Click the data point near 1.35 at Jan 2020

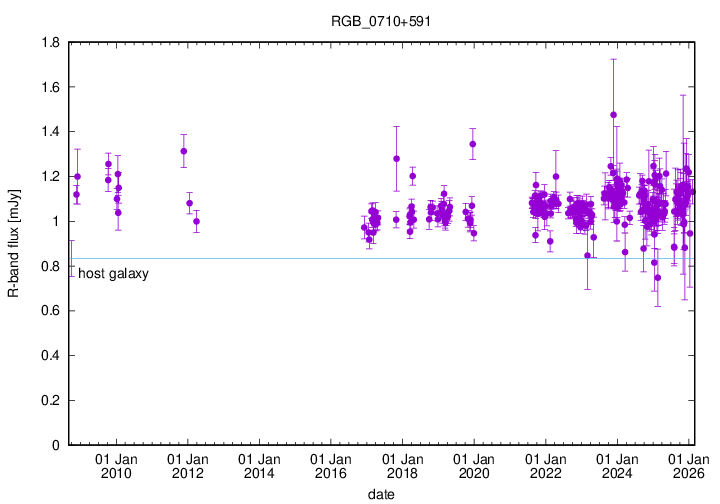[x=472, y=144]
